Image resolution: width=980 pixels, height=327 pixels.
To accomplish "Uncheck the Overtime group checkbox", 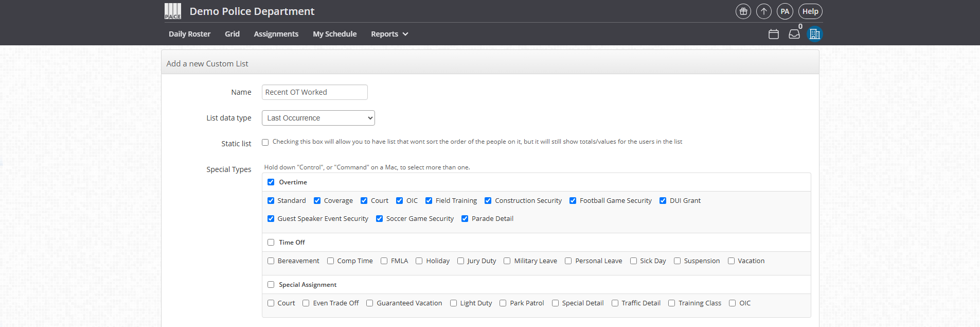I will [271, 182].
